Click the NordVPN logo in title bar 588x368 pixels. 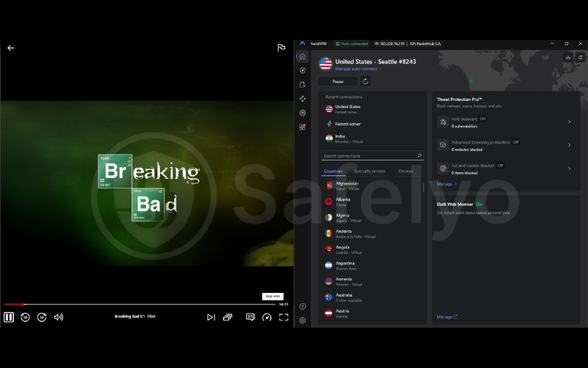pos(303,43)
